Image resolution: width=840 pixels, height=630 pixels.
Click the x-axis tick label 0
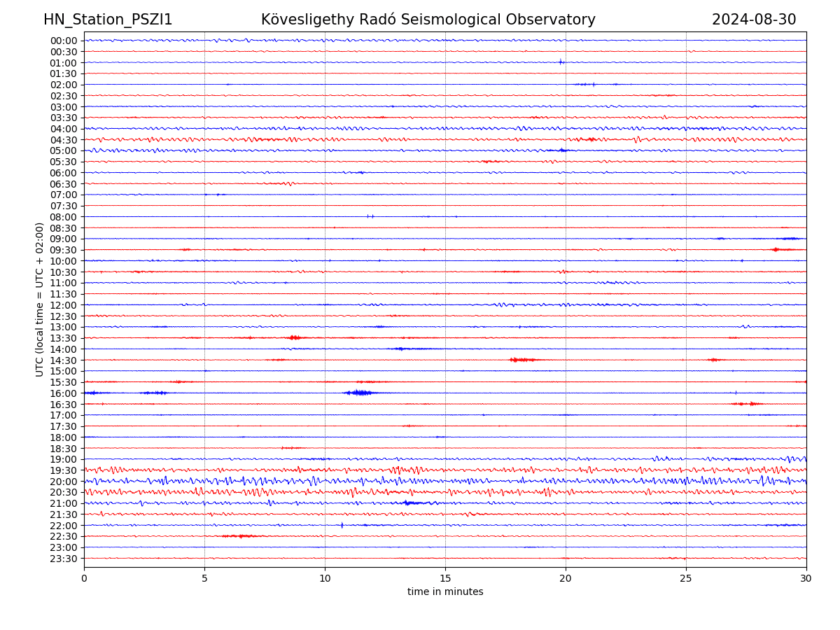tap(84, 579)
